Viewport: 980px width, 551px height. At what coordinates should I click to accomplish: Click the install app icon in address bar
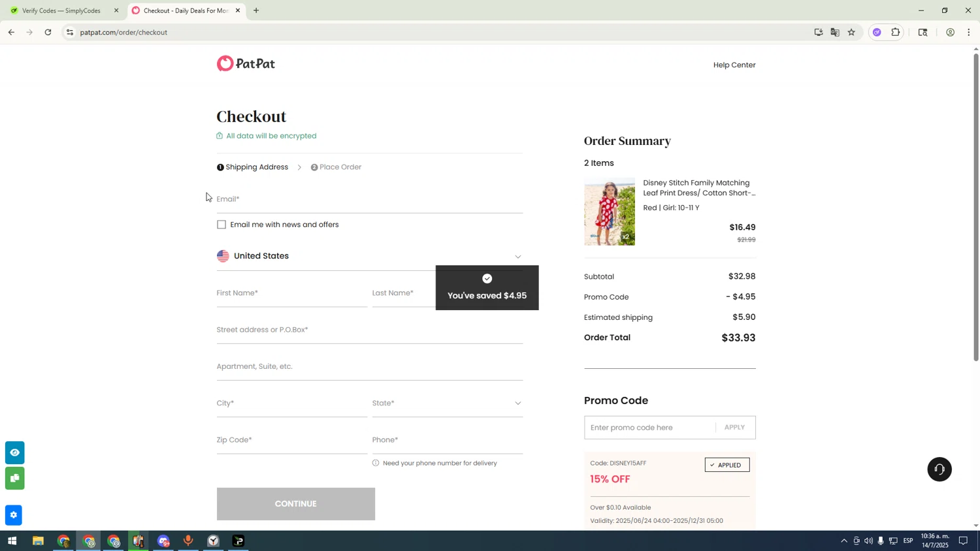[819, 32]
